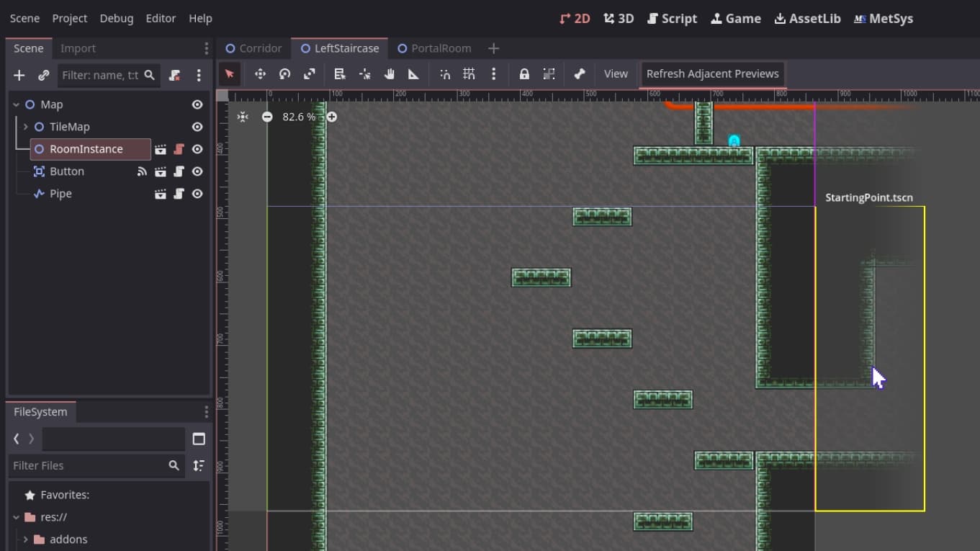Enable grid snapping in the toolbar

click(468, 73)
